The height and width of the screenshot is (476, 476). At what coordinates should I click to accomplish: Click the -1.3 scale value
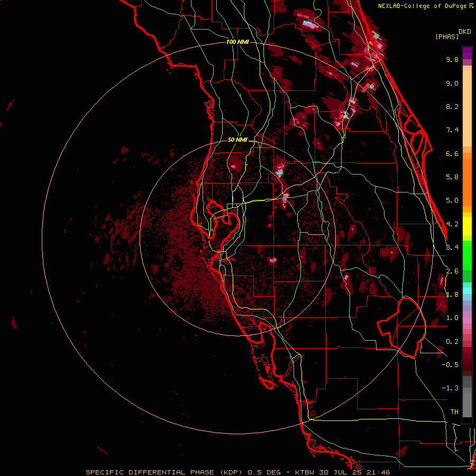(x=450, y=388)
